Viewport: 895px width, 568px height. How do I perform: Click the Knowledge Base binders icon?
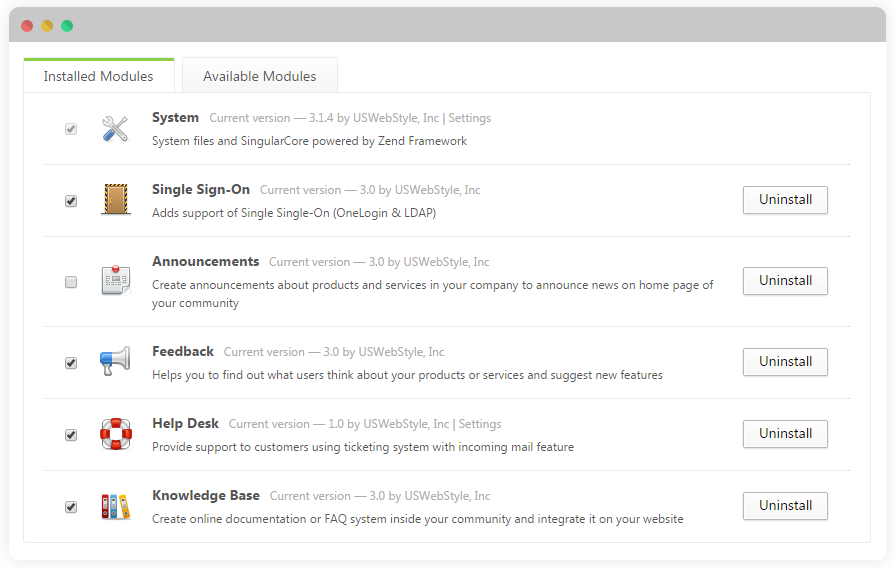pos(116,506)
